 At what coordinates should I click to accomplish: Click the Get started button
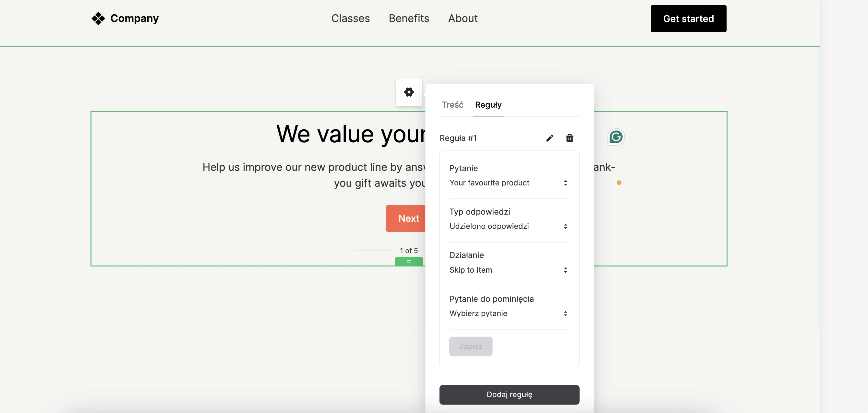[688, 19]
